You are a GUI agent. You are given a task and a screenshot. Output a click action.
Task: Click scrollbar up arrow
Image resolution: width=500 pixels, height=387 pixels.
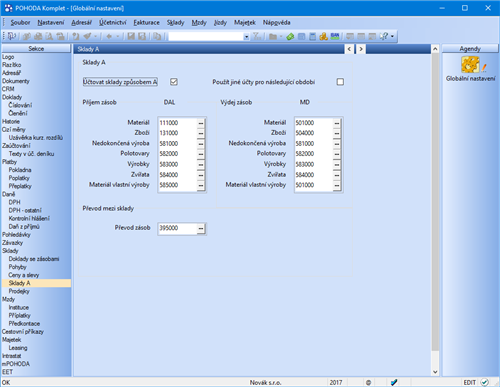435,49
